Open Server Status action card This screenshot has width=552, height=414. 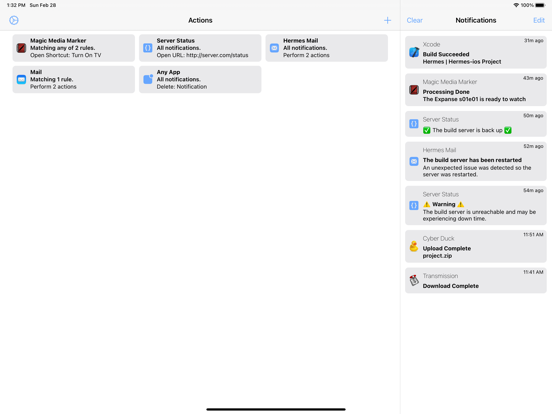200,48
